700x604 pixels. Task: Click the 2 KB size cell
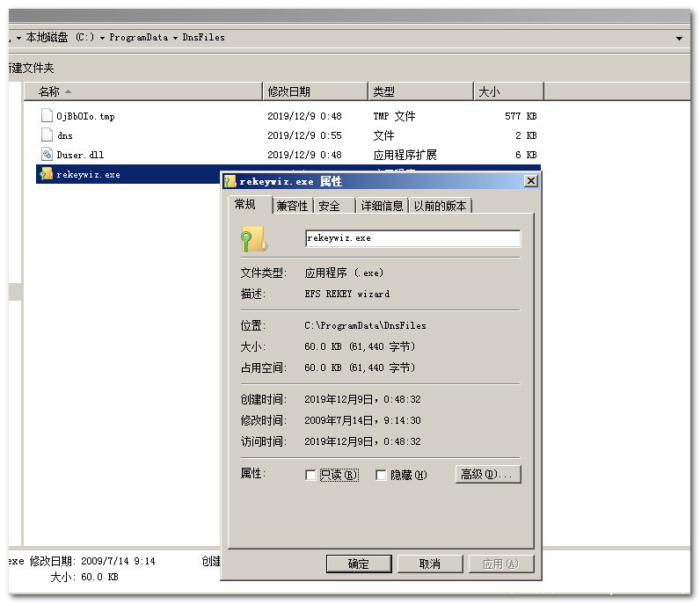(526, 135)
